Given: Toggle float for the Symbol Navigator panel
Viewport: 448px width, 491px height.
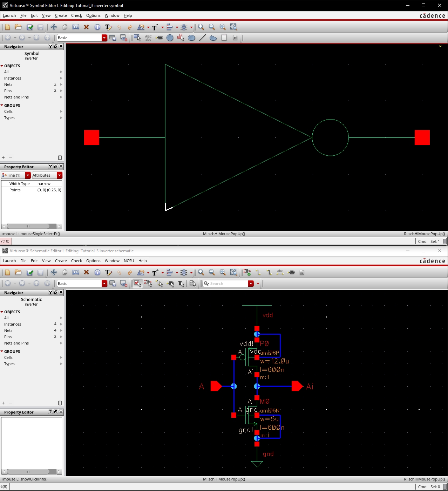Looking at the screenshot, I should [56, 46].
